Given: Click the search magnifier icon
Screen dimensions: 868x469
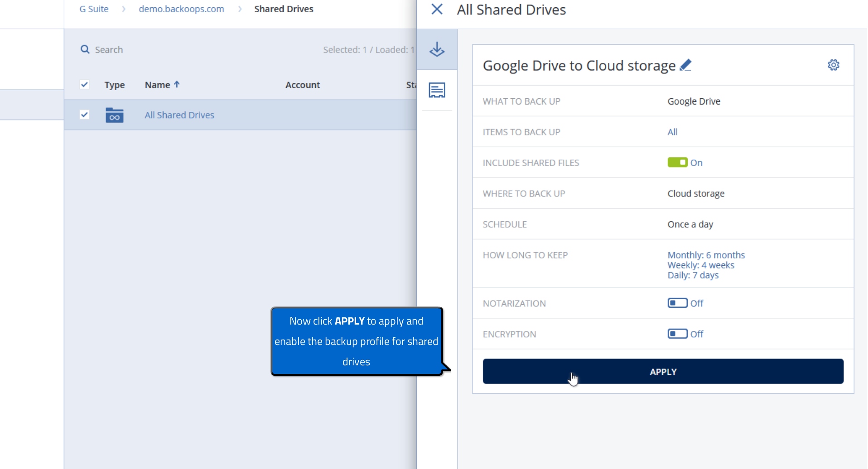Looking at the screenshot, I should coord(85,49).
